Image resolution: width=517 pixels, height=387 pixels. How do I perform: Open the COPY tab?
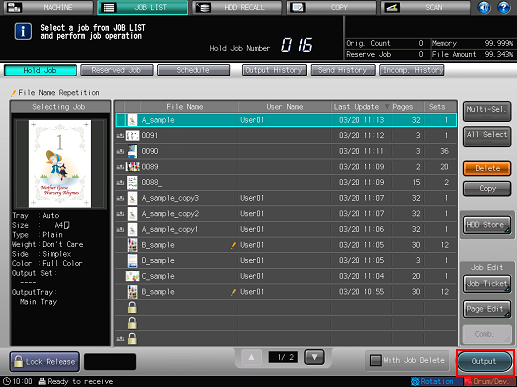(x=331, y=7)
